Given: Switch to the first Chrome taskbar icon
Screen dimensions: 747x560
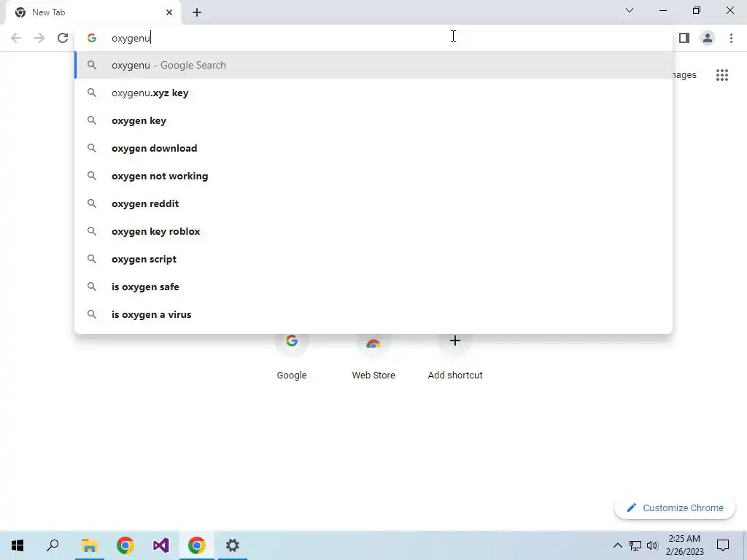Looking at the screenshot, I should coord(125,545).
